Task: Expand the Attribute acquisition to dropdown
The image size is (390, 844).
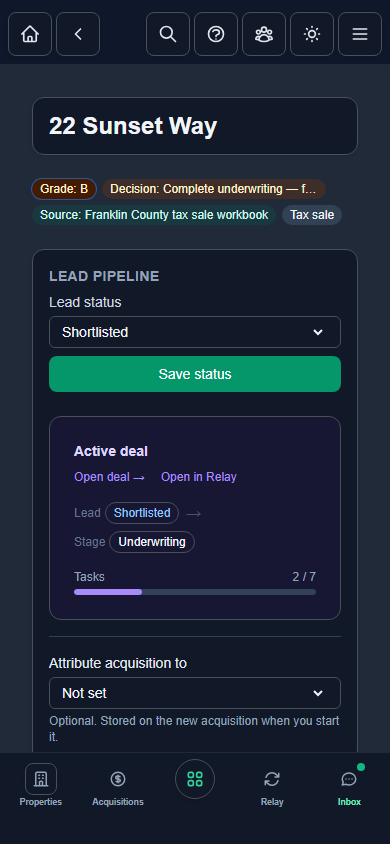Action: tap(195, 693)
